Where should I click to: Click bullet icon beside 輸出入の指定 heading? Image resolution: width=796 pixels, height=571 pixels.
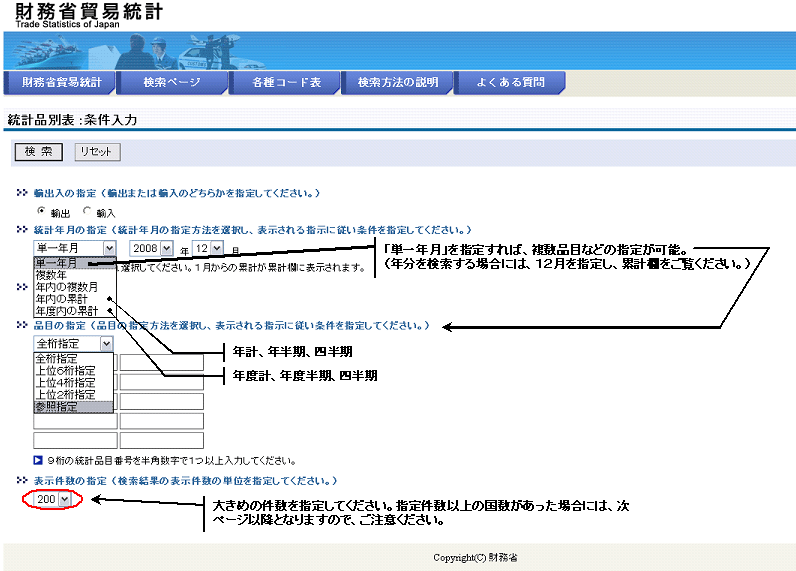pos(22,192)
